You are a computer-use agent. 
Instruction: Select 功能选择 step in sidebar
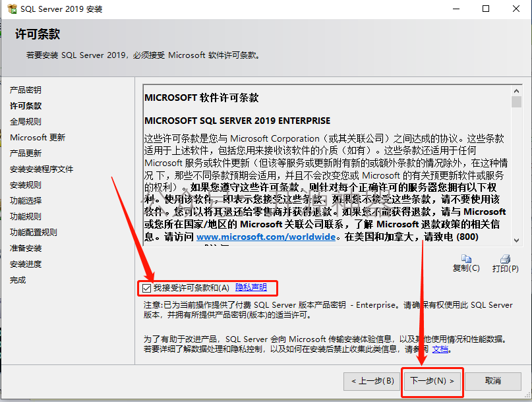click(26, 200)
